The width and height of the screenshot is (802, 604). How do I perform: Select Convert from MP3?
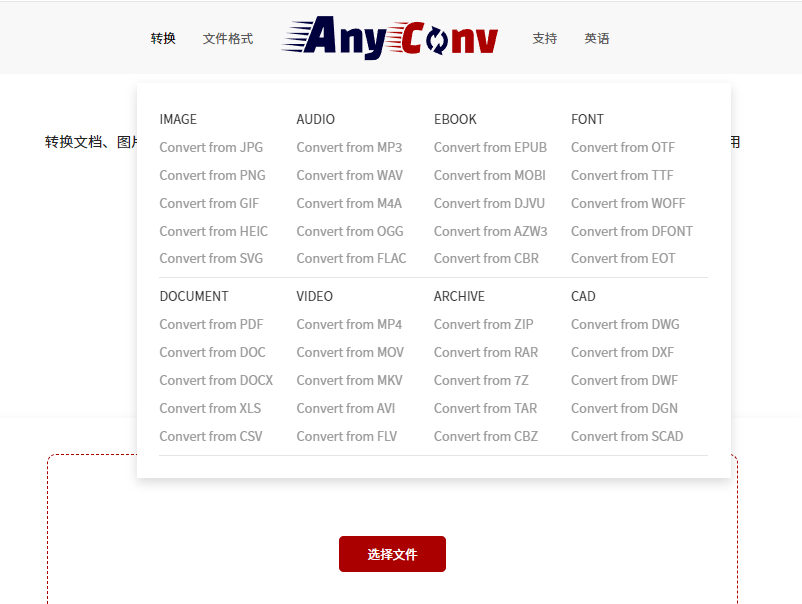349,147
